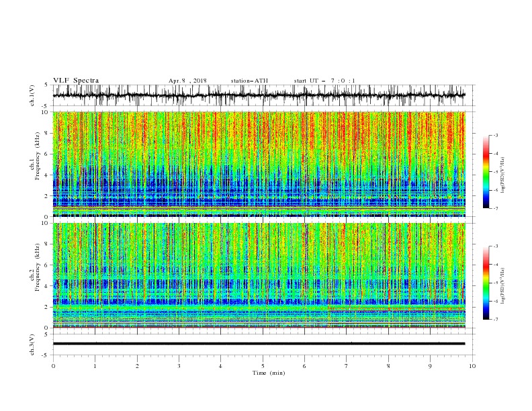
Task: Click the 'VLF Spectra' plot title
Action: [76, 81]
